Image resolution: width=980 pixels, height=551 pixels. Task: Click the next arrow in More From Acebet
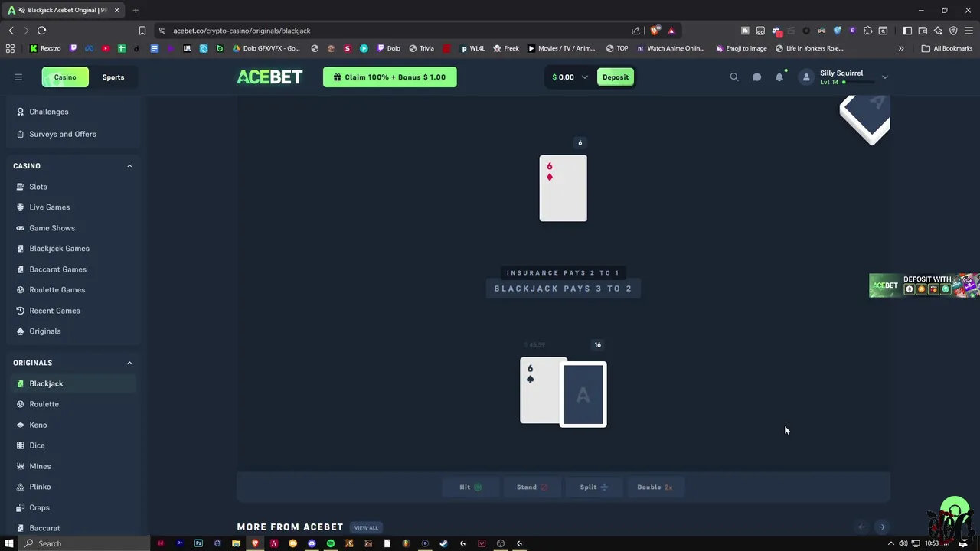(882, 527)
